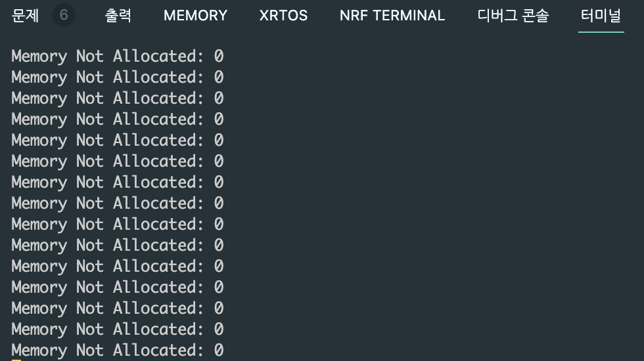The image size is (644, 361).
Task: Click the problems count badge 6
Action: tap(64, 15)
